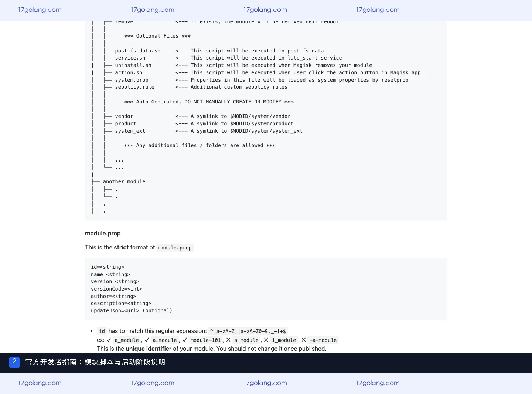Select the regular expression code snippet
This screenshot has width=532, height=394.
coord(248,331)
